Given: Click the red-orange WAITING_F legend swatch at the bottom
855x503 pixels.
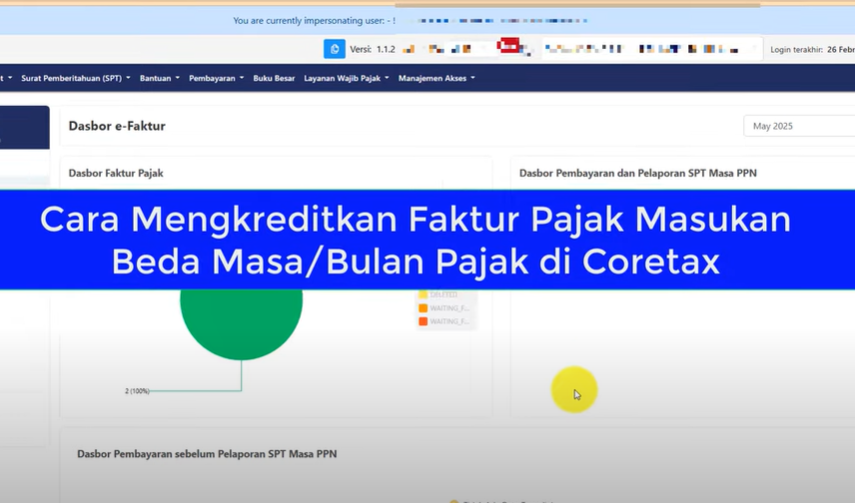Looking at the screenshot, I should (x=423, y=321).
